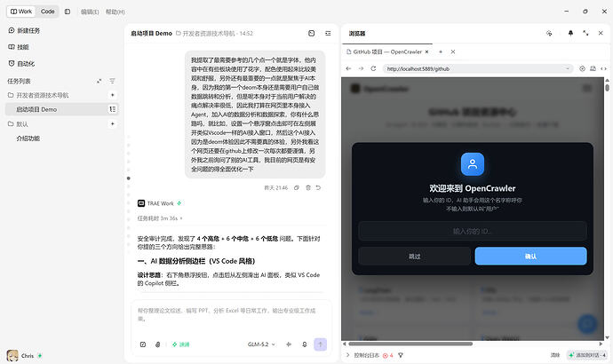The height and width of the screenshot is (364, 613).
Task: Switch to Code mode
Action: point(48,12)
